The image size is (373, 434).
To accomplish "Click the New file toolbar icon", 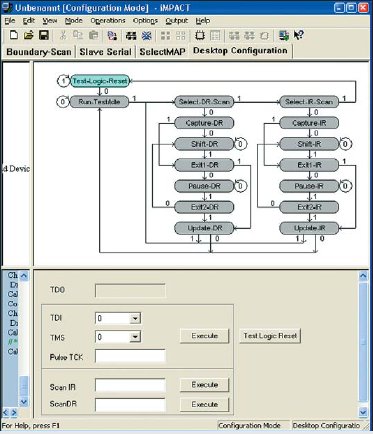I will 14,35.
